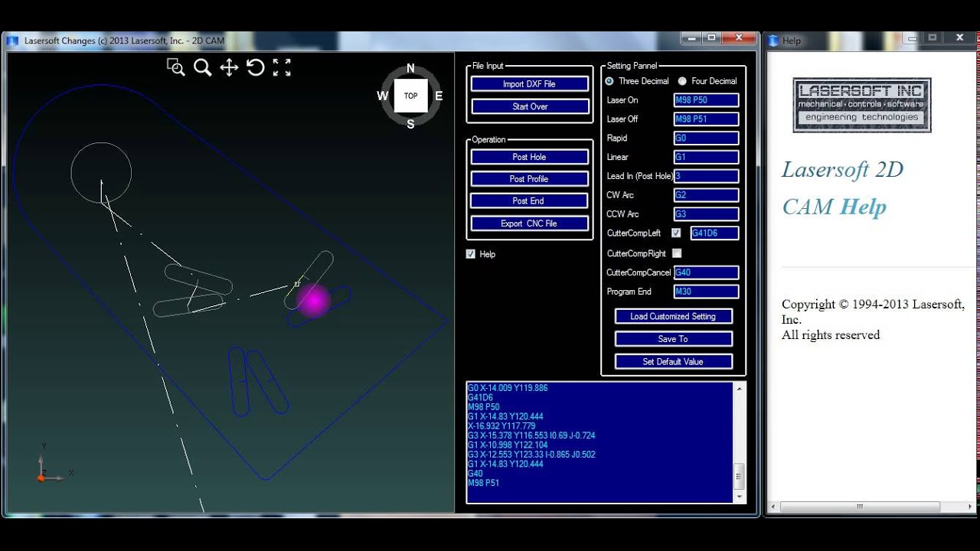The height and width of the screenshot is (551, 980).
Task: Toggle the Help checkbox
Action: (471, 254)
